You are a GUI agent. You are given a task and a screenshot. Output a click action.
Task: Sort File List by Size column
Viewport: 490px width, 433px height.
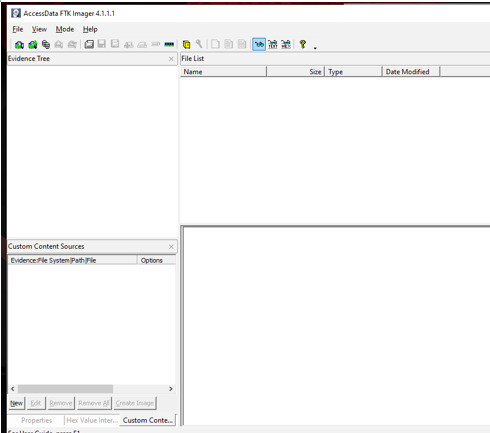295,72
